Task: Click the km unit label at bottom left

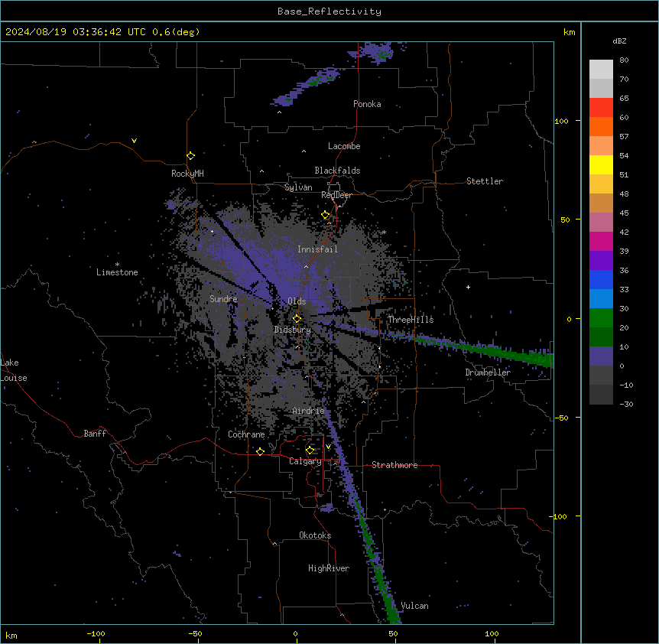Action: [x=11, y=635]
